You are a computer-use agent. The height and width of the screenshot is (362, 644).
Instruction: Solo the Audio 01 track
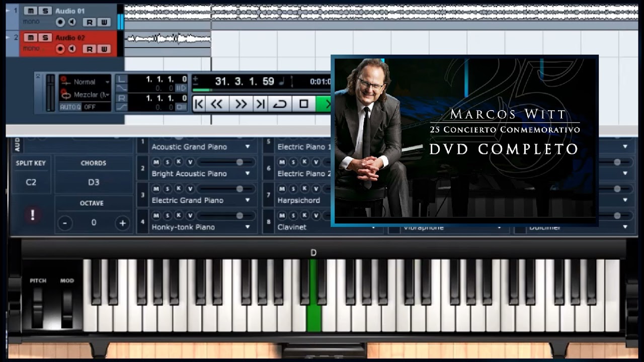click(x=45, y=11)
